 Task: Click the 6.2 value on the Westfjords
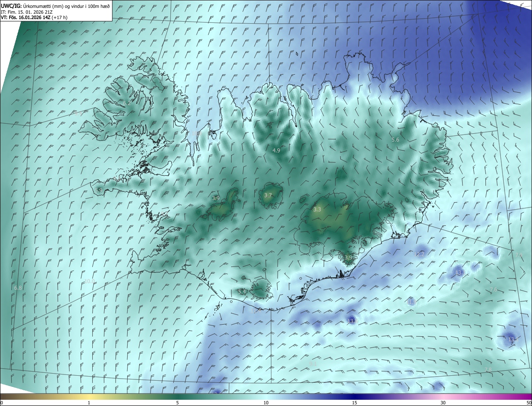coord(127,103)
